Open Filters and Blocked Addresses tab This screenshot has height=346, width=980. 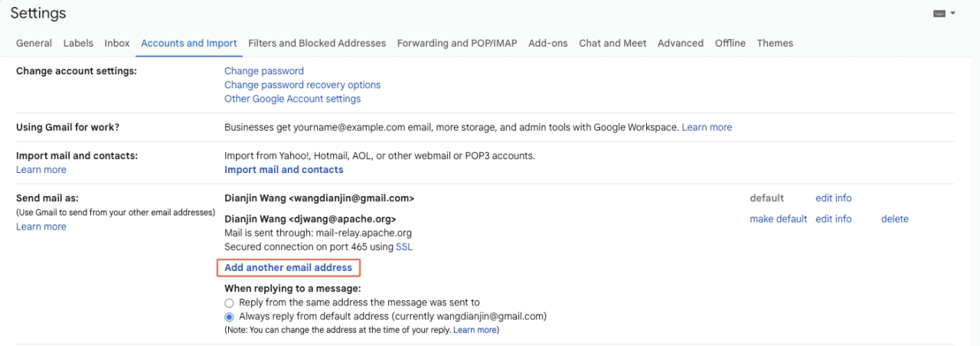pyautogui.click(x=317, y=44)
